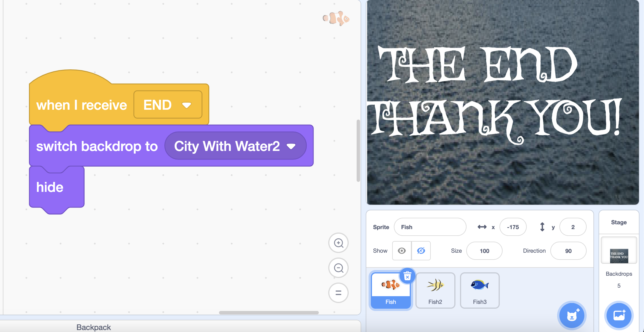Click the add sprite cat icon
The height and width of the screenshot is (332, 644).
point(573,316)
